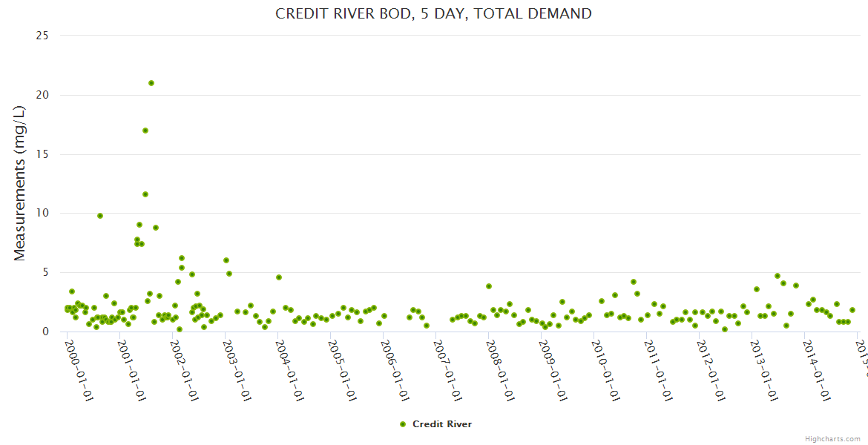
Task: Select the data point just below 12 mg/L
Action: [145, 194]
